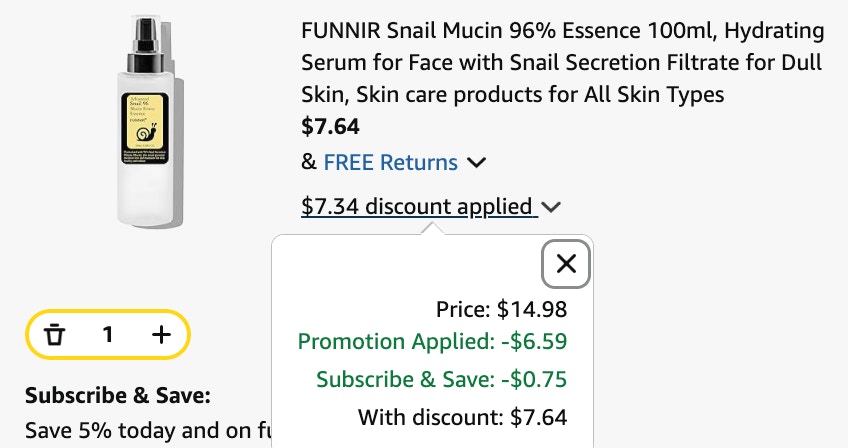Collapse the discount applied chevron
Image resolution: width=848 pixels, height=448 pixels.
click(x=551, y=207)
